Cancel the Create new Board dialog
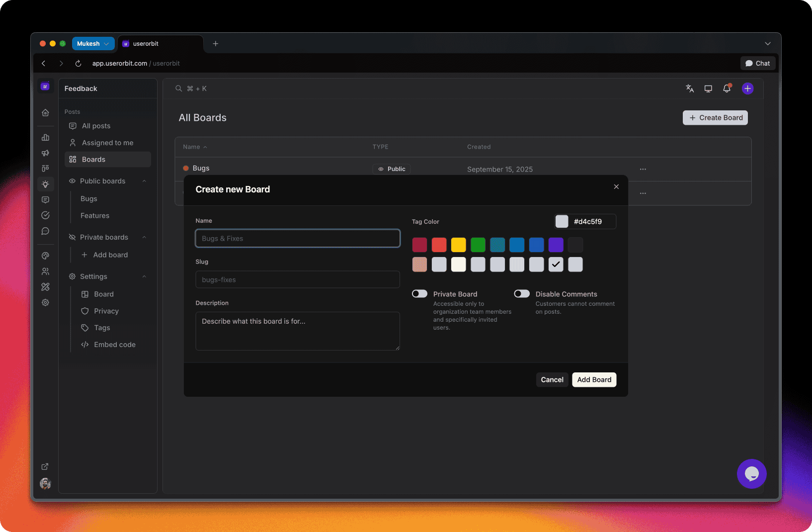This screenshot has height=532, width=812. (552, 380)
